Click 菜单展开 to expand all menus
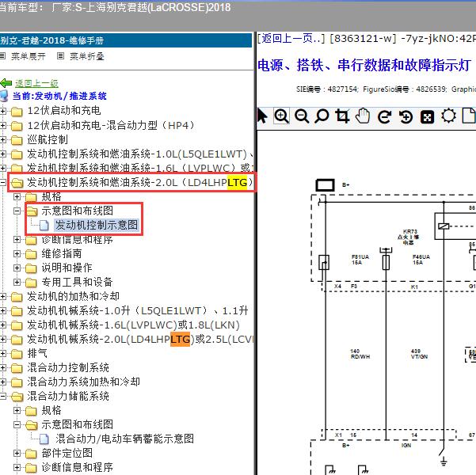The width and height of the screenshot is (476, 475). (29, 56)
